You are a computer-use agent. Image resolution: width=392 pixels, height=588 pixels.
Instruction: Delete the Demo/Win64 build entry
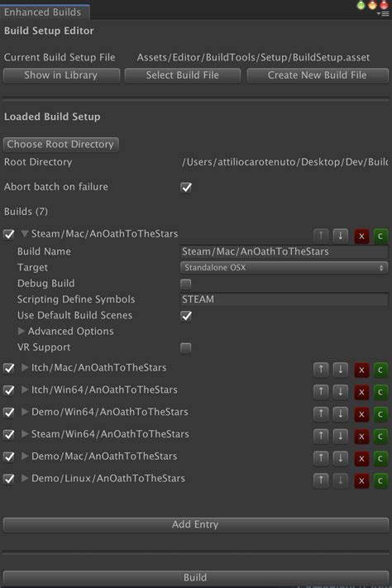tap(361, 414)
